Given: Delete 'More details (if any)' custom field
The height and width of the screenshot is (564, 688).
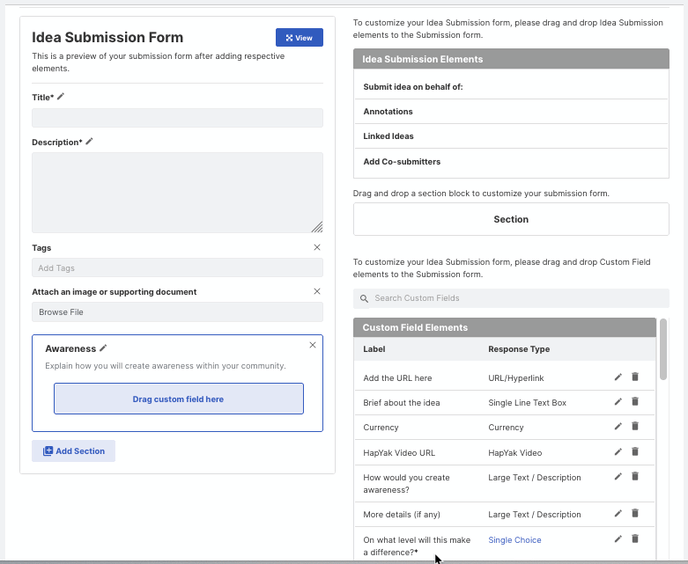Looking at the screenshot, I should pos(635,513).
